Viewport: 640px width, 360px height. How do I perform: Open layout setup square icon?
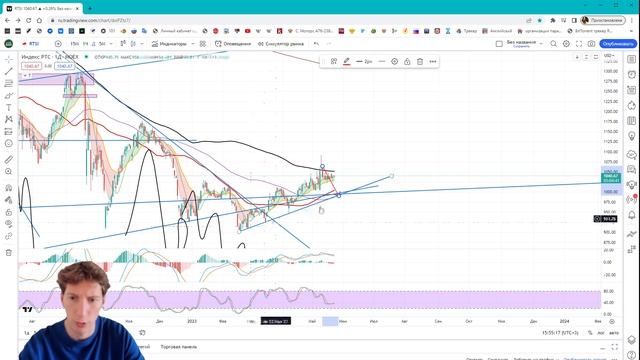pos(499,44)
